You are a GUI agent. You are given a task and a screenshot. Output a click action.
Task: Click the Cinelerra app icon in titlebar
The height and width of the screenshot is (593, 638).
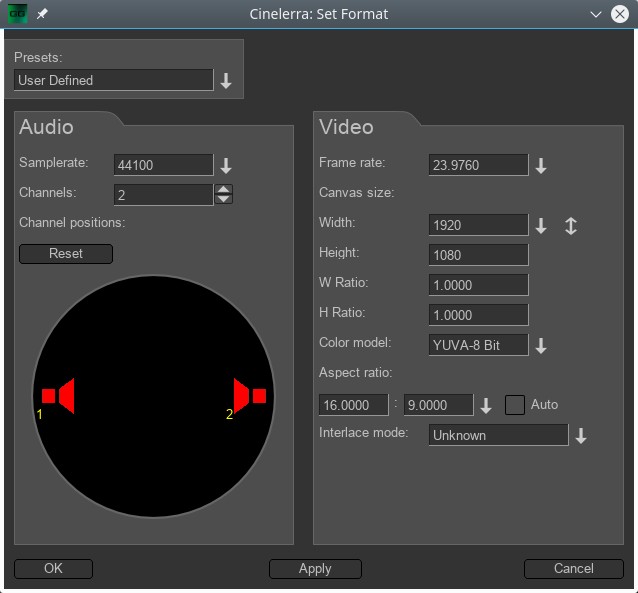tap(17, 14)
